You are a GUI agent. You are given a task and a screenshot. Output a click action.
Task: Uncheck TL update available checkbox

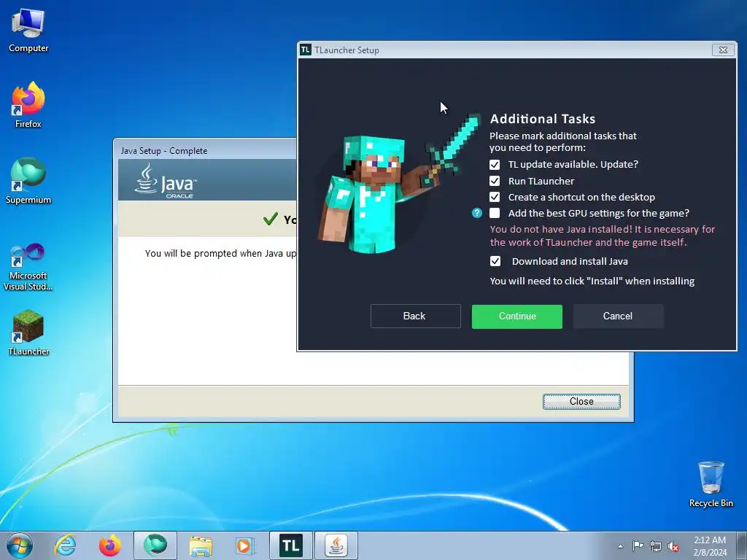495,165
